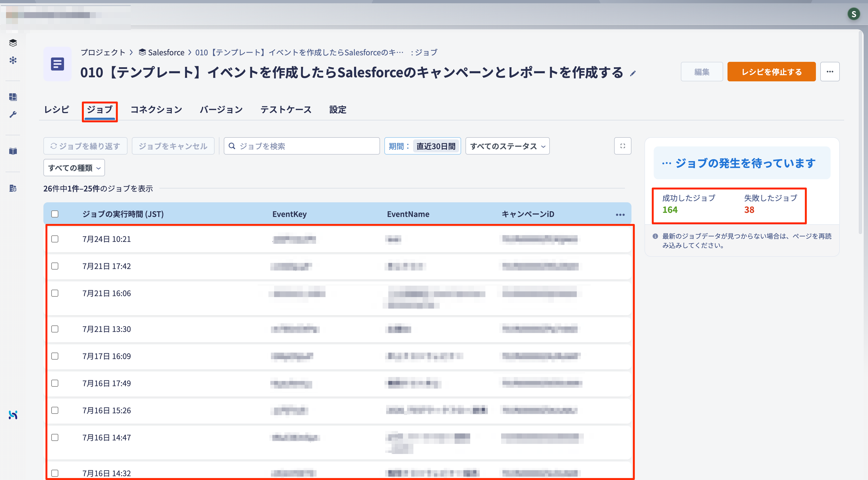Toggle the select-all jobs checkbox

(55, 214)
